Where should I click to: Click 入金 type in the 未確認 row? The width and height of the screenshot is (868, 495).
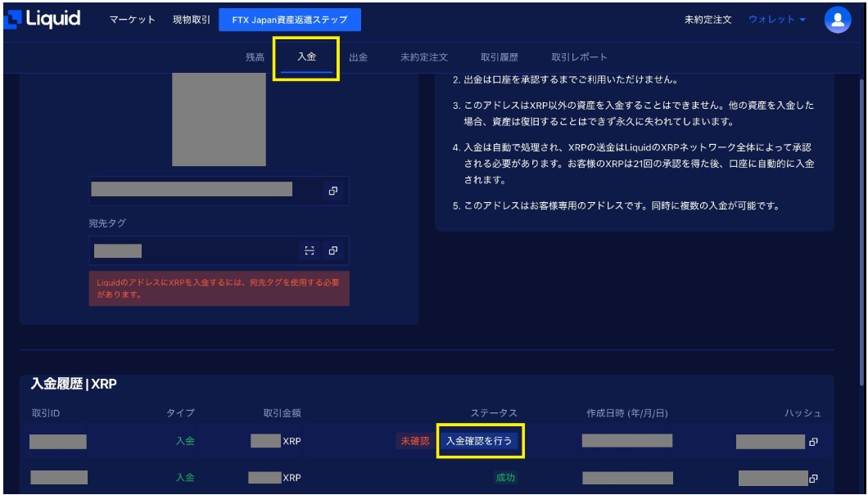pyautogui.click(x=185, y=441)
